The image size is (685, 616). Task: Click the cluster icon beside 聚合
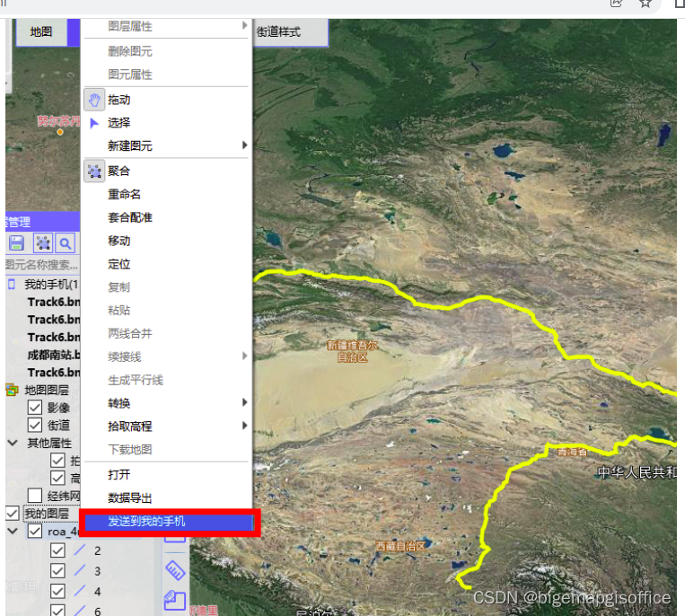94,171
